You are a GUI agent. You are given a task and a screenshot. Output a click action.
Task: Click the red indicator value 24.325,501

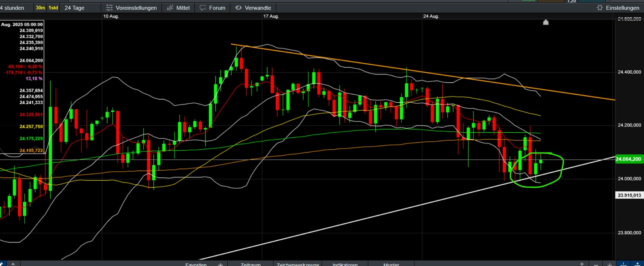(x=31, y=115)
